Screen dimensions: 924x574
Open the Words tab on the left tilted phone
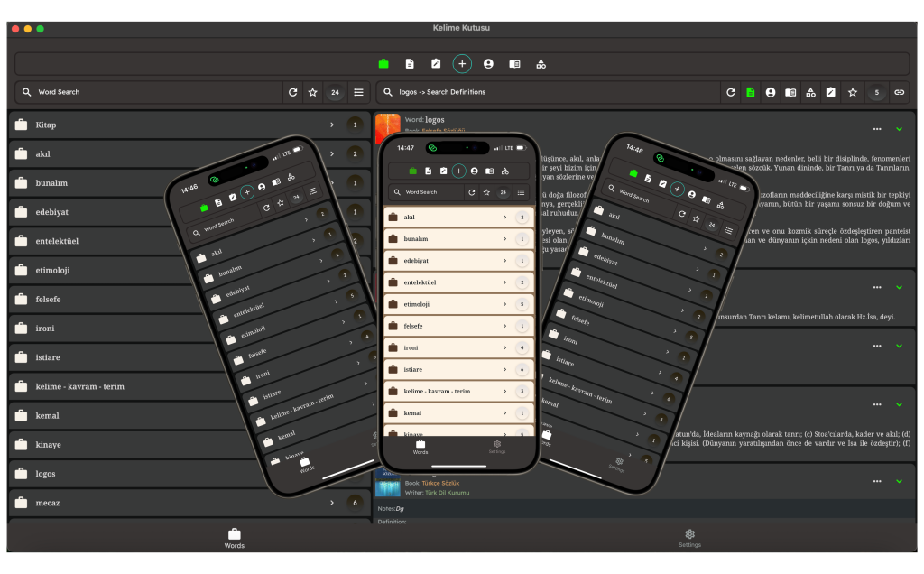(x=307, y=465)
